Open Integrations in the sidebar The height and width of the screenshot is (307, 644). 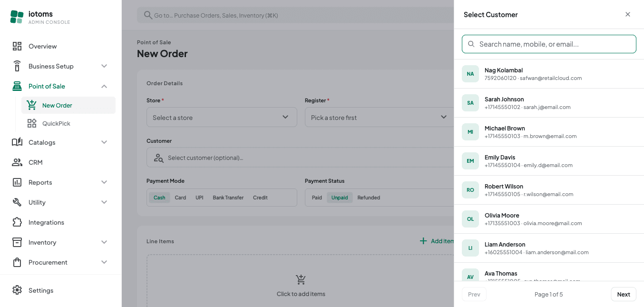click(61, 222)
